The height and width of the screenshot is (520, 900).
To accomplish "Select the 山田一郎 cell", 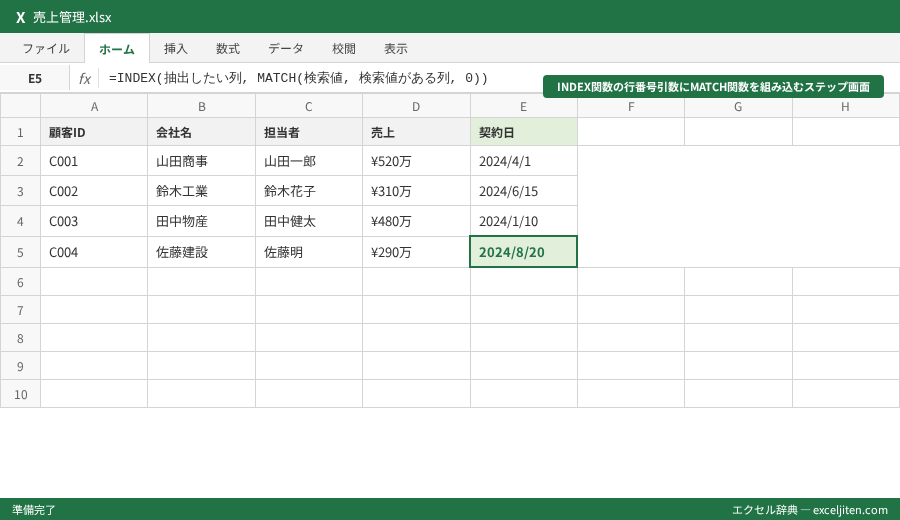I will tap(309, 161).
